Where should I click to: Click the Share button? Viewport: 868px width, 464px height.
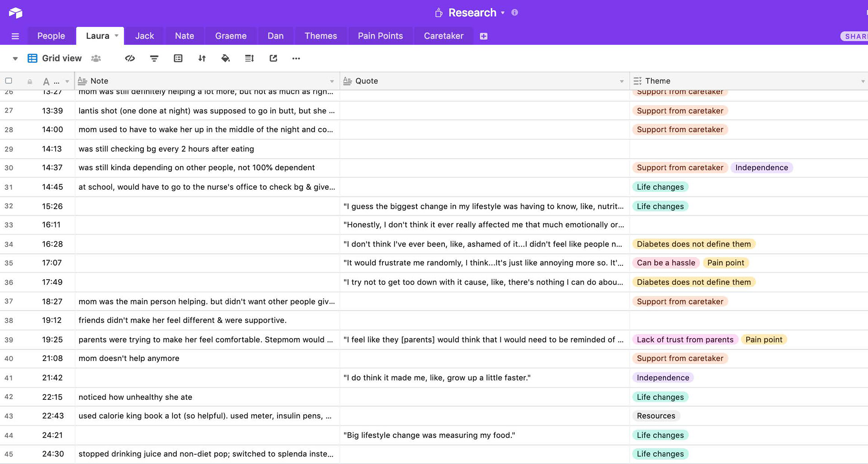click(x=854, y=36)
